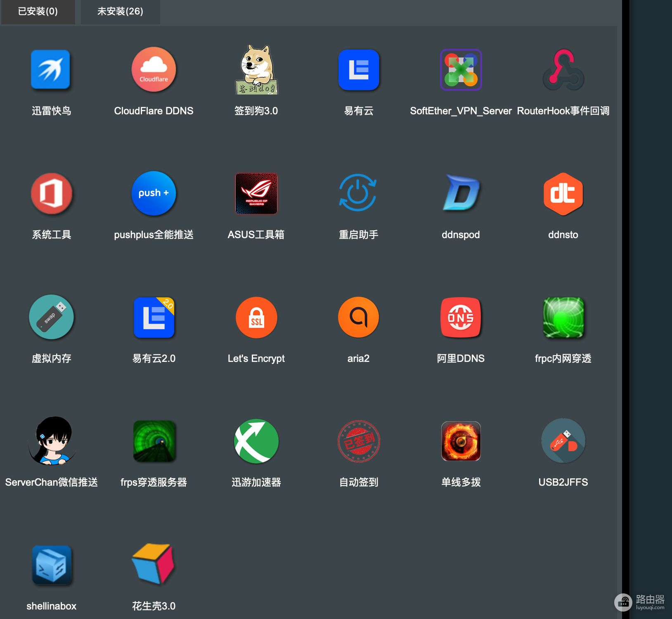672x619 pixels.
Task: Click the ddnspod label
Action: 461,235
